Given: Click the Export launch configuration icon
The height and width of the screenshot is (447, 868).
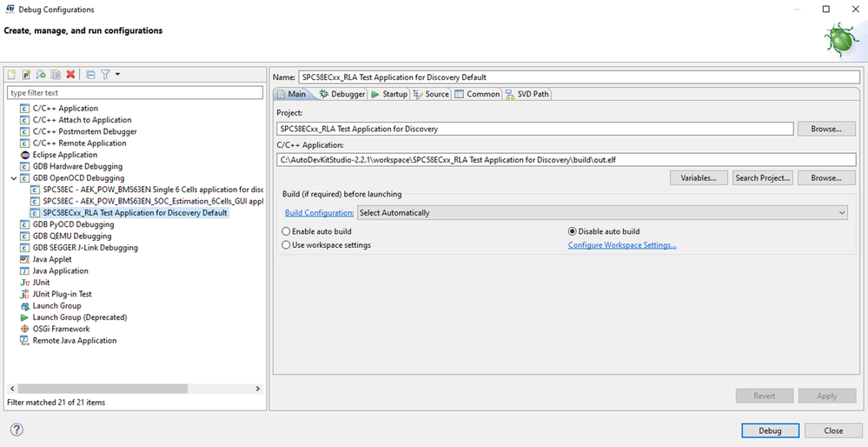Looking at the screenshot, I should 41,74.
